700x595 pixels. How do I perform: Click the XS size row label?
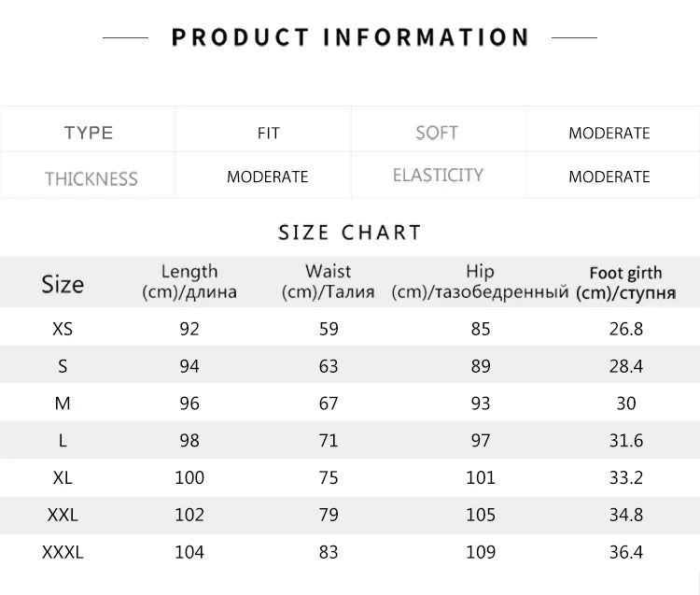click(x=63, y=329)
